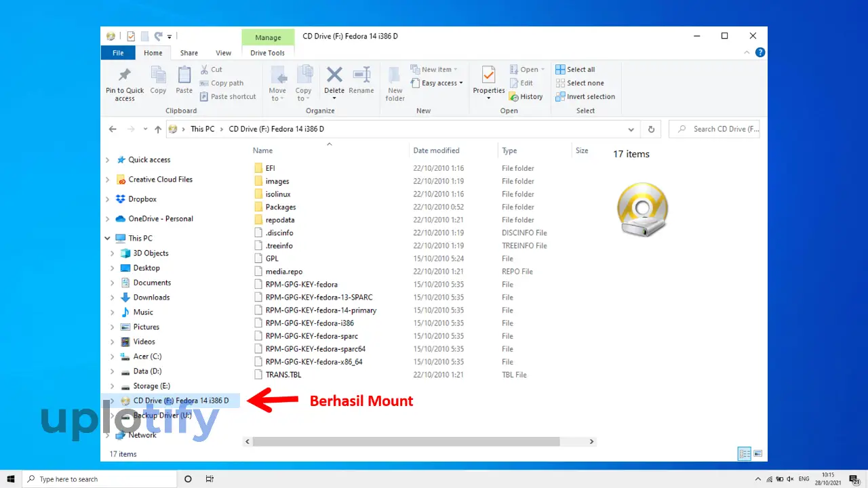Click the Copy ribbon icon
The height and width of the screenshot is (488, 868).
[158, 75]
